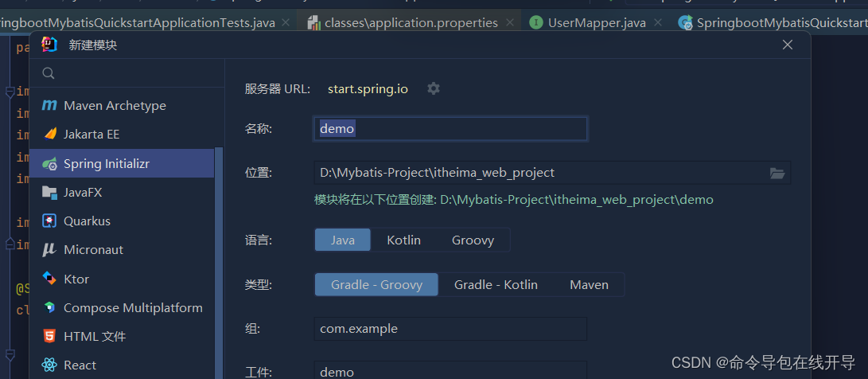Viewport: 868px width, 379px height.
Task: Click the Spring Initializr leaf icon
Action: 50,163
